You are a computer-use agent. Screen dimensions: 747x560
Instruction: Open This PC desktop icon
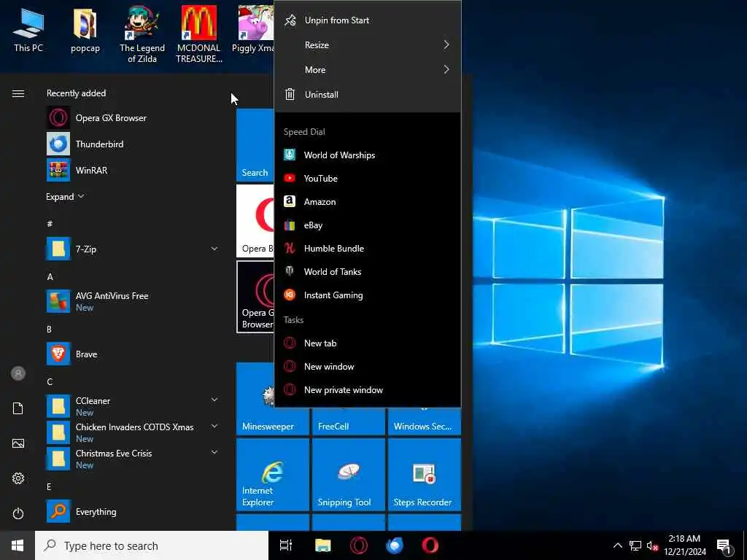pyautogui.click(x=28, y=31)
